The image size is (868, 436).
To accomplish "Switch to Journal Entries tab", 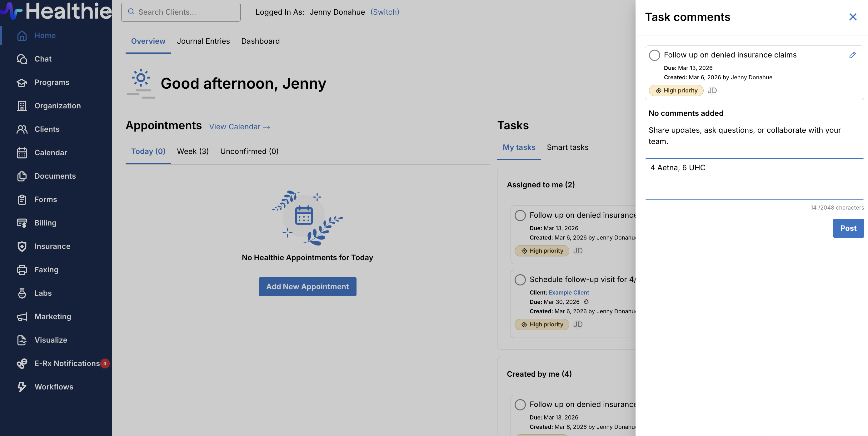I will pos(203,41).
